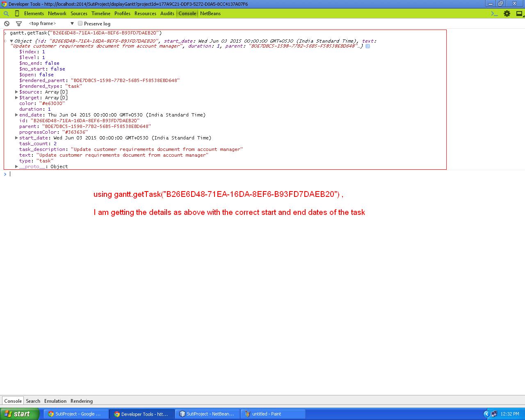Click the $index: 1 property

point(32,52)
